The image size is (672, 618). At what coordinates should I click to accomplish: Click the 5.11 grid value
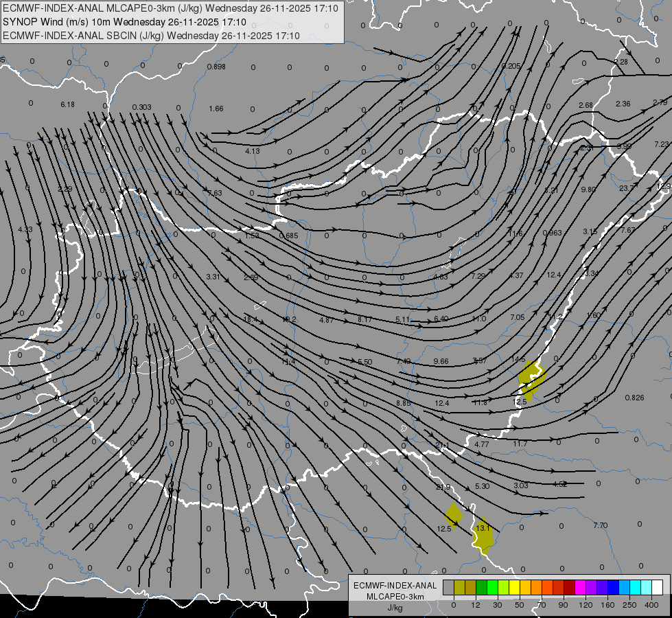click(x=403, y=319)
